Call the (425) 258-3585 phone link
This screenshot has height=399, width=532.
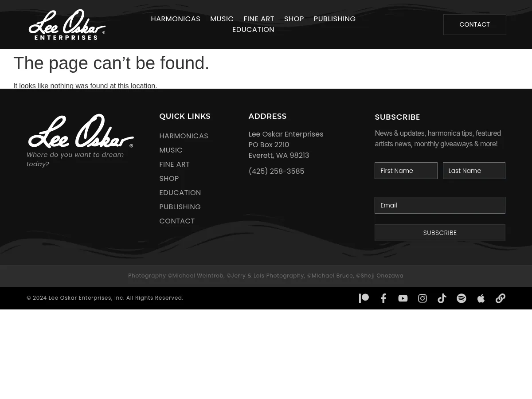(x=276, y=172)
